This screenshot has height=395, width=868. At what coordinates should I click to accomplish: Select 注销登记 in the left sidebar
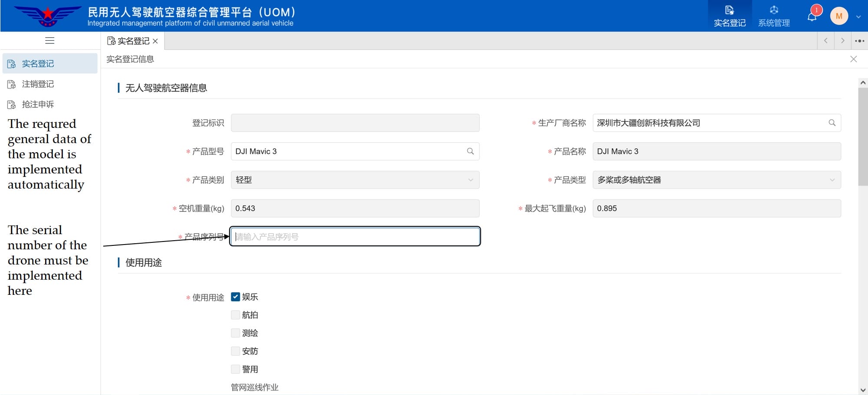(50, 84)
